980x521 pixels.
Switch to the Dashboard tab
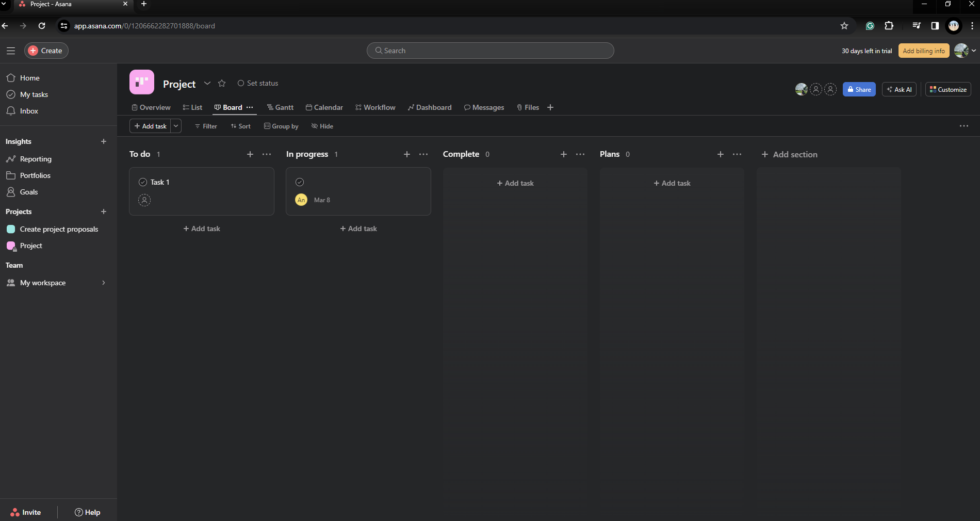tap(430, 107)
